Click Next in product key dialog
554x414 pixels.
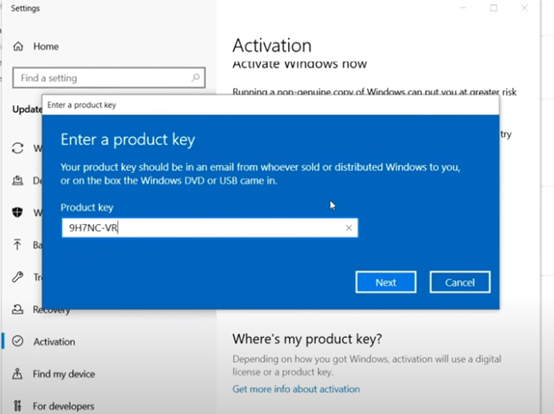tap(386, 282)
